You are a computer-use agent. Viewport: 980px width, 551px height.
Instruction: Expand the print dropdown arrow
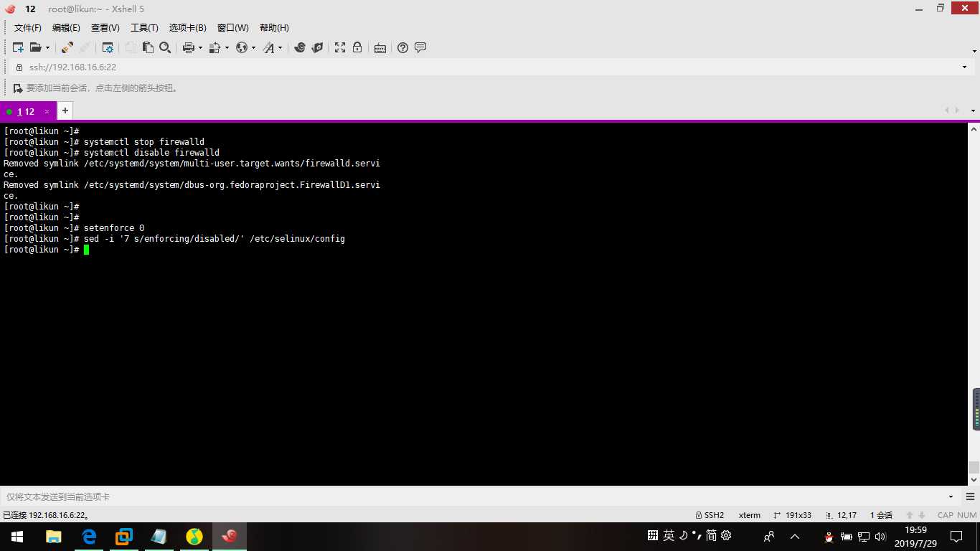(x=201, y=48)
